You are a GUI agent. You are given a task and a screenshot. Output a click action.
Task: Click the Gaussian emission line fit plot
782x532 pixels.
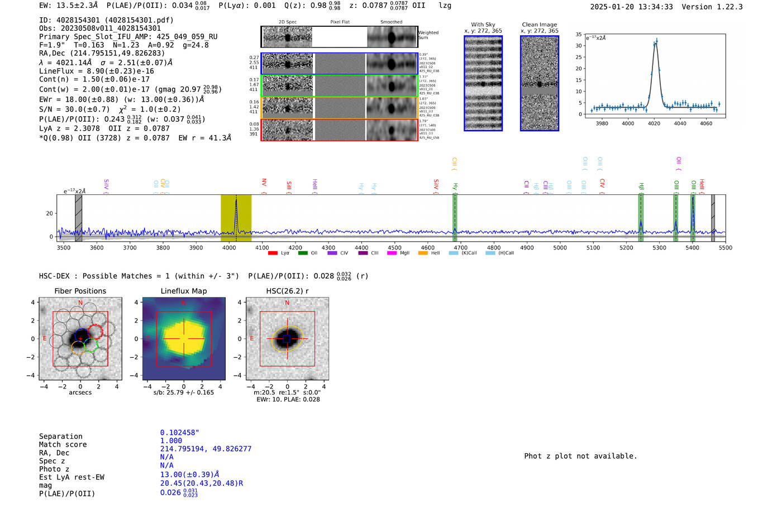pos(655,76)
